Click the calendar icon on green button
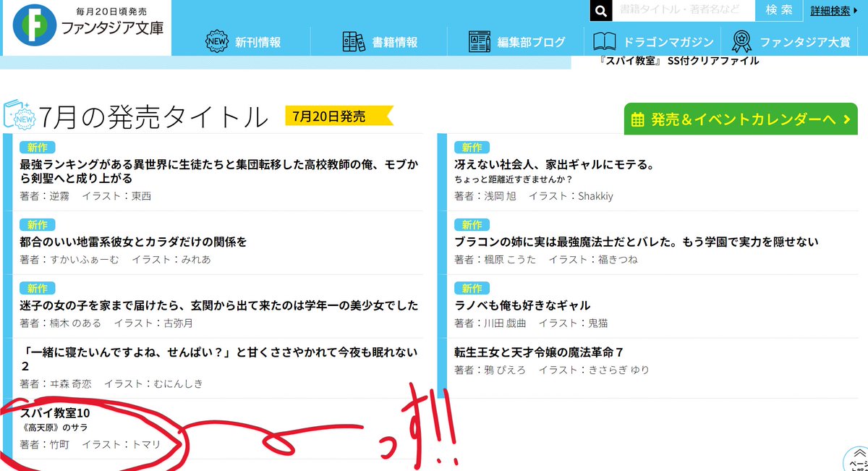868x471 pixels. click(637, 119)
